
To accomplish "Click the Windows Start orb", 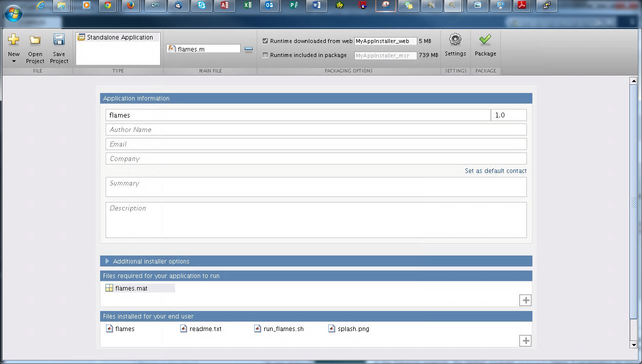I will 13,12.
